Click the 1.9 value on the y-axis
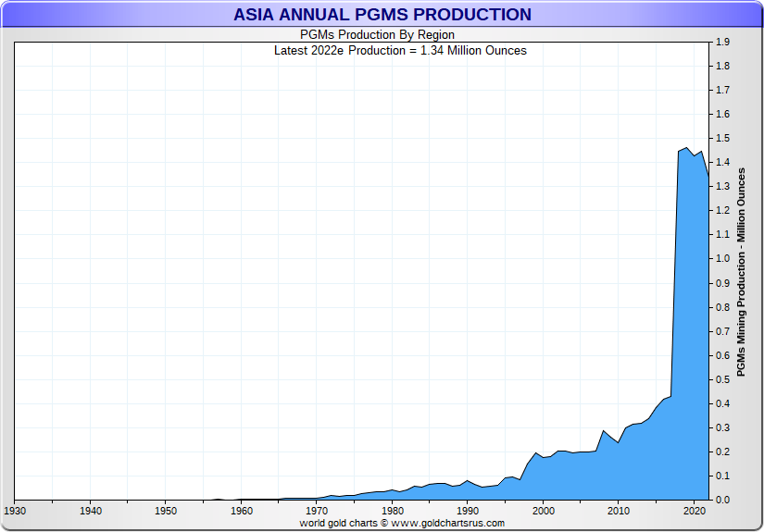This screenshot has width=764, height=532. pos(722,43)
